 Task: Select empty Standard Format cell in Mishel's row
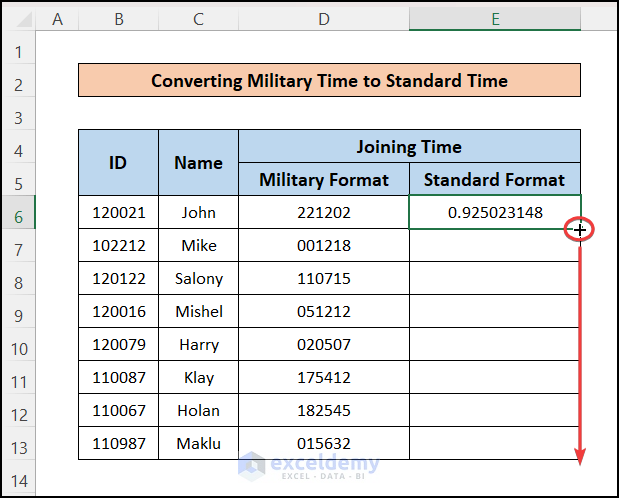point(495,311)
